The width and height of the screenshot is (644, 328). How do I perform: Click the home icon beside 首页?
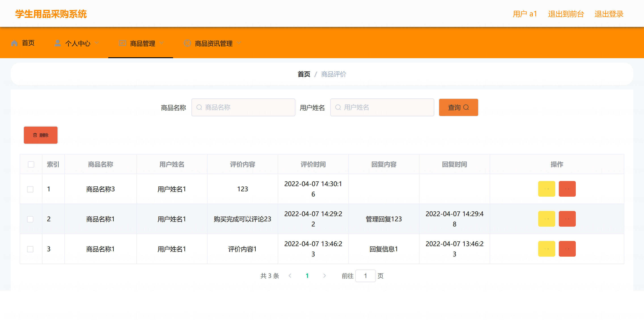click(x=15, y=43)
